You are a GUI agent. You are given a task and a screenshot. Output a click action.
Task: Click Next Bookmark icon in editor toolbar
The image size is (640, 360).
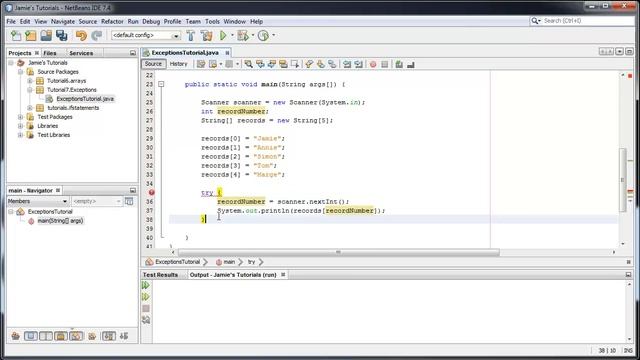tap(321, 64)
